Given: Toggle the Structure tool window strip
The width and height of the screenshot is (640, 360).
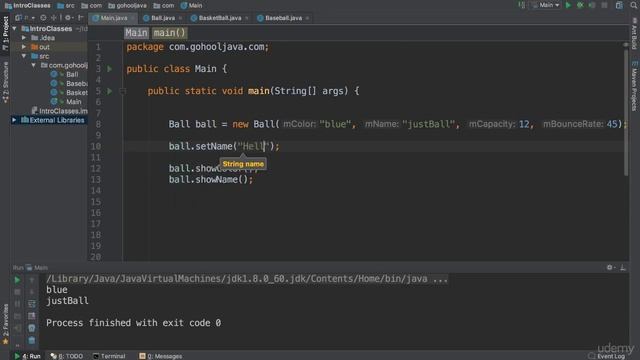Looking at the screenshot, I should tap(5, 82).
